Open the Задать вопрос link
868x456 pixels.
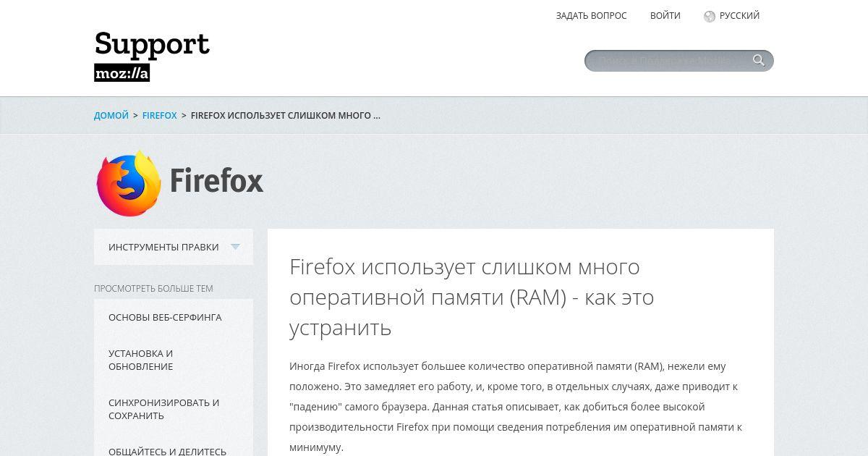591,15
